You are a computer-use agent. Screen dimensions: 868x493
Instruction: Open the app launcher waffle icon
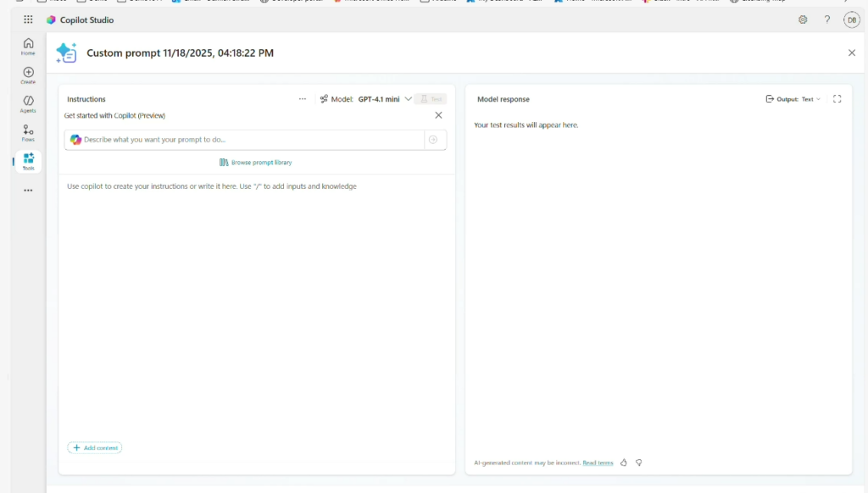pyautogui.click(x=28, y=19)
